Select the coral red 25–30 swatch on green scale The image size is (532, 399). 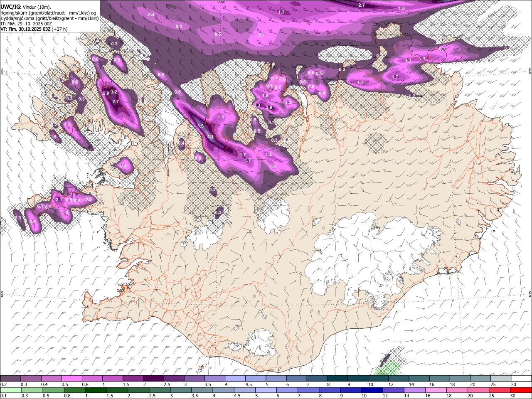pyautogui.click(x=500, y=390)
